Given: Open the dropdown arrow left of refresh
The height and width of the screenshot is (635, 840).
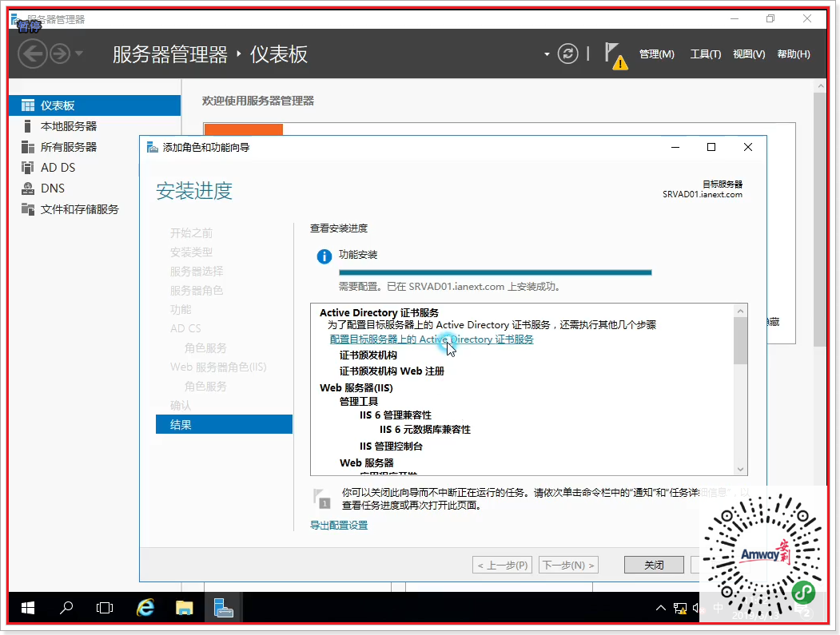Looking at the screenshot, I should point(547,54).
